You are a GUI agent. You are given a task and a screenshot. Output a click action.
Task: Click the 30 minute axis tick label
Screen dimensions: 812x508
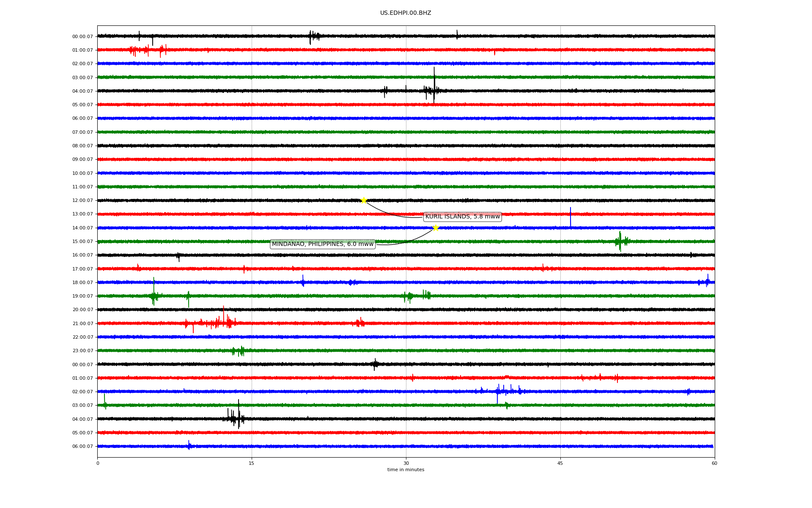tap(406, 463)
